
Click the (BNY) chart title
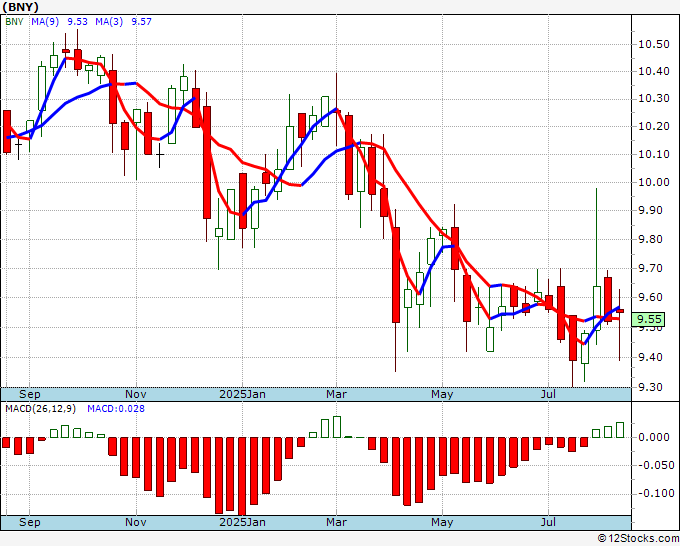tap(20, 7)
